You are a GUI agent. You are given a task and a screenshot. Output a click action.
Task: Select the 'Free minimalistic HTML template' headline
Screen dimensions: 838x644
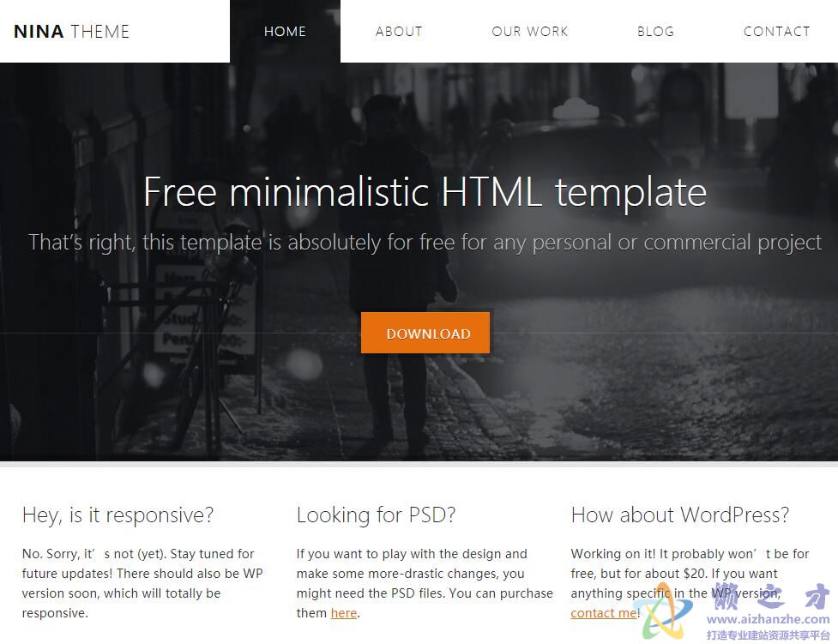[x=425, y=192]
